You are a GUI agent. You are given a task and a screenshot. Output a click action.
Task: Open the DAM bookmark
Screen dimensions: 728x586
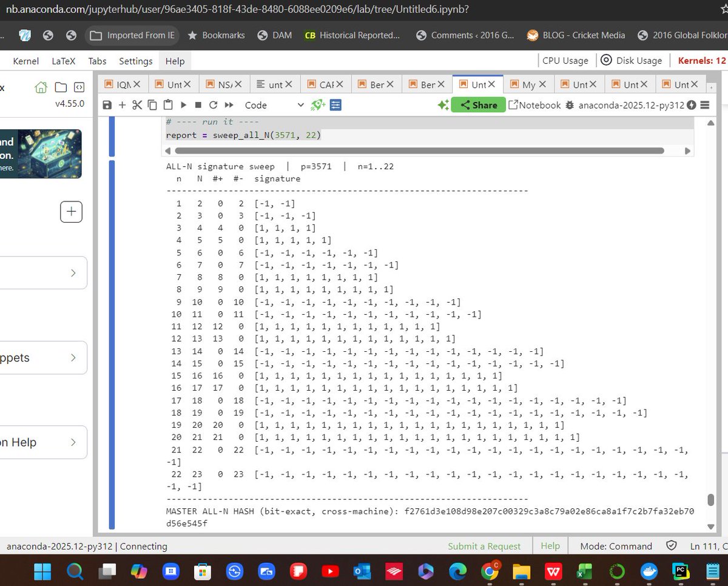click(274, 35)
